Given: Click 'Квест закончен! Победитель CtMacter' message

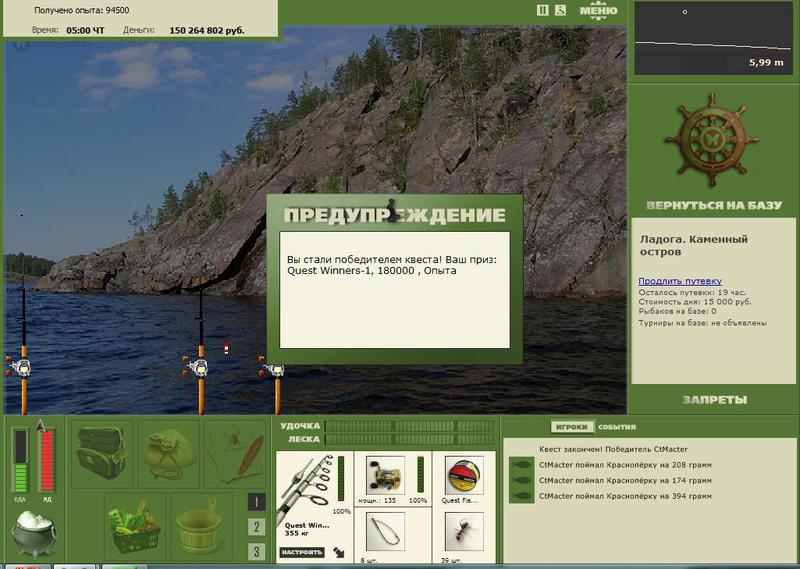Looking at the screenshot, I should coord(613,449).
